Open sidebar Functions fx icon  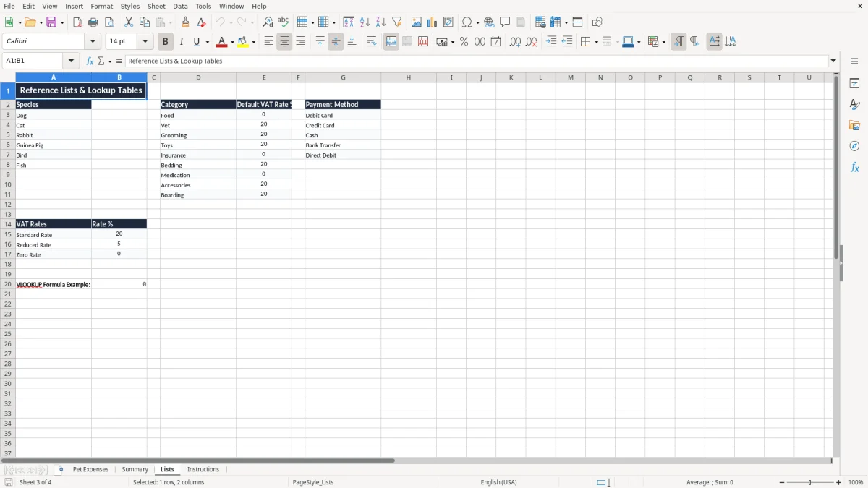click(x=854, y=167)
